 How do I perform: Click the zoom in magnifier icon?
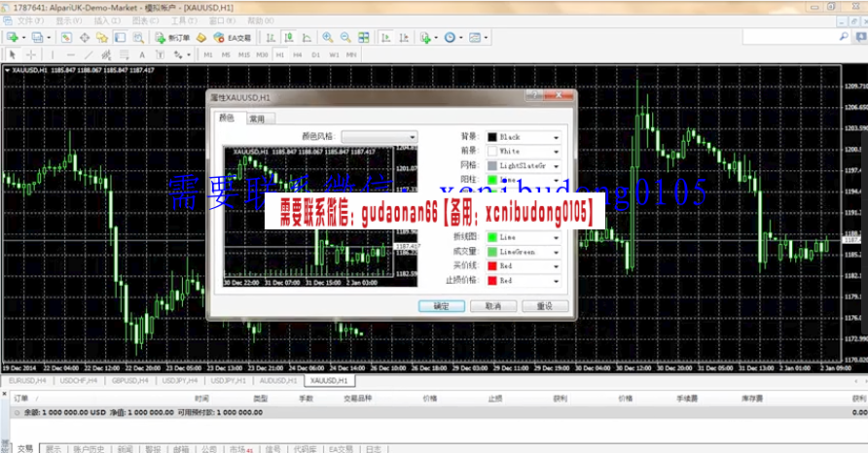pos(328,38)
